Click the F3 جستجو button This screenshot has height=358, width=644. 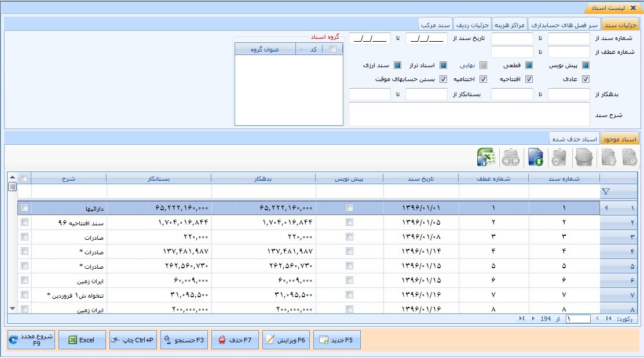[x=184, y=340]
